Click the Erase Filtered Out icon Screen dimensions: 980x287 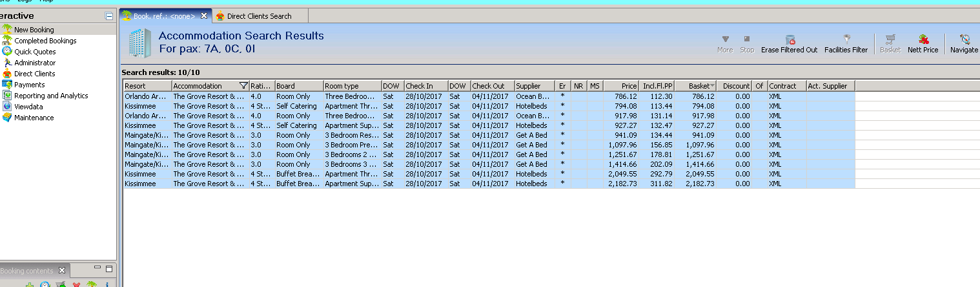[790, 39]
